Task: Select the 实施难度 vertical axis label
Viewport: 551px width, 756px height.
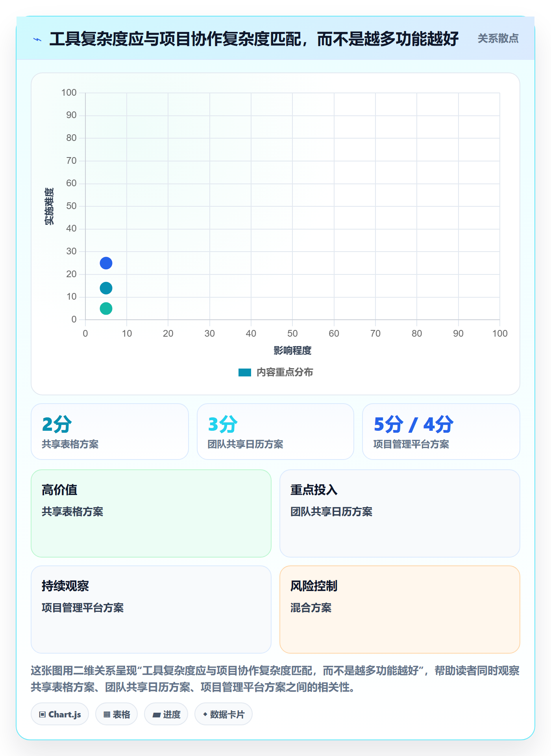Action: click(x=49, y=206)
